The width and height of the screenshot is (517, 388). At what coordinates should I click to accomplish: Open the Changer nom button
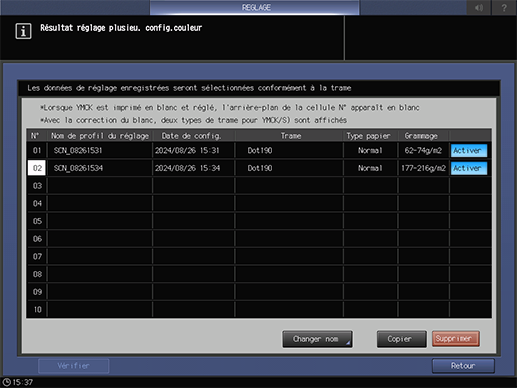(x=317, y=339)
